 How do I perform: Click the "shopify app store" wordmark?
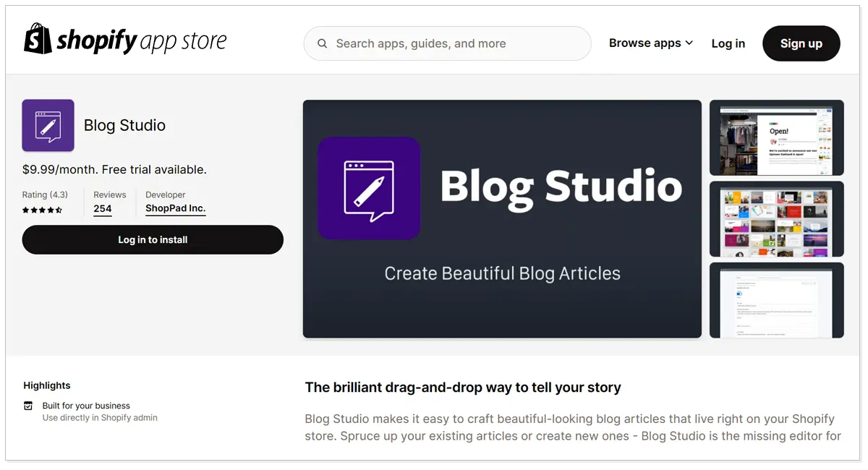(x=142, y=41)
